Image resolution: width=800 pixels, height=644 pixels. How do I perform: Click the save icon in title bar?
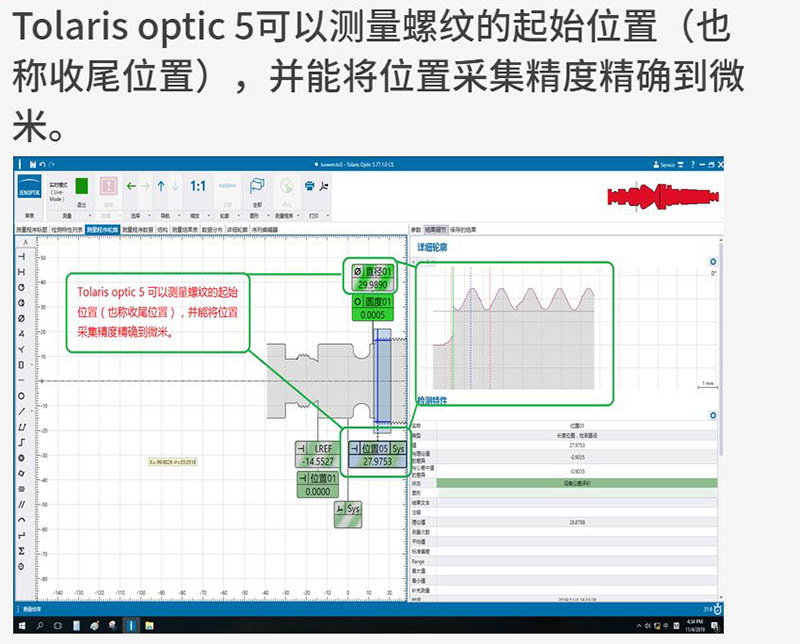point(33,164)
